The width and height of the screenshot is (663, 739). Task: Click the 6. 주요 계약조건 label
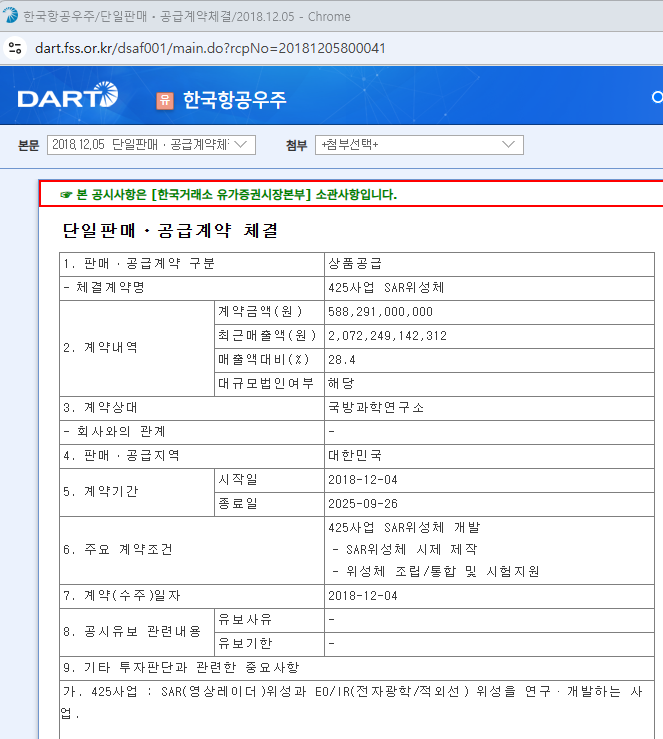click(118, 550)
